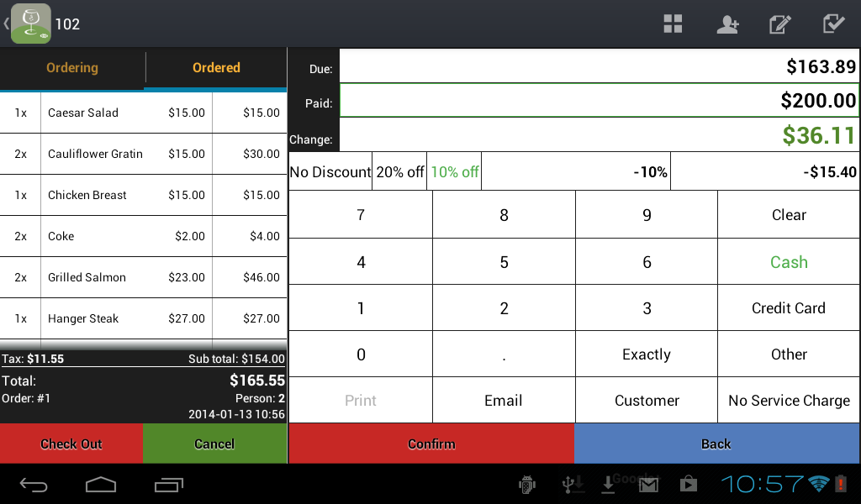Open the edit note pencil icon
The height and width of the screenshot is (504, 861).
click(779, 24)
